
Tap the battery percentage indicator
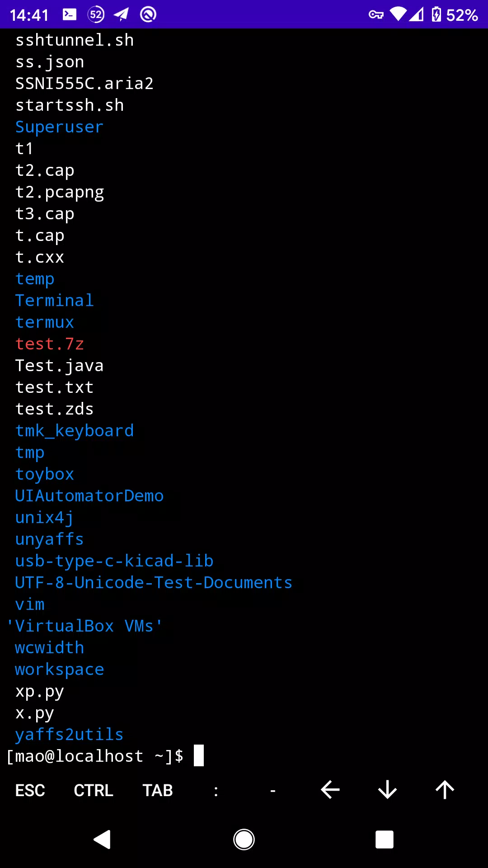coord(462,15)
